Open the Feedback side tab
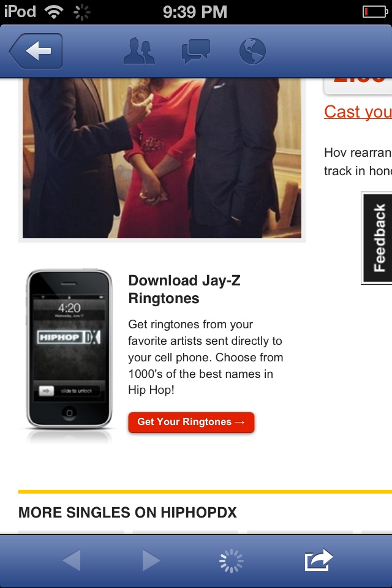This screenshot has height=588, width=392. click(377, 238)
